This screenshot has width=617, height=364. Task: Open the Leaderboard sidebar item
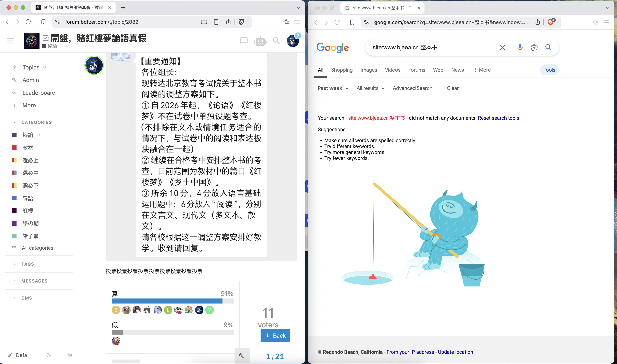click(39, 93)
